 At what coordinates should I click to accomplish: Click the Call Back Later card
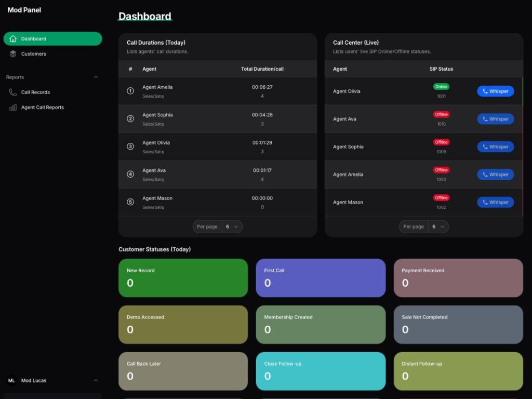pyautogui.click(x=183, y=371)
